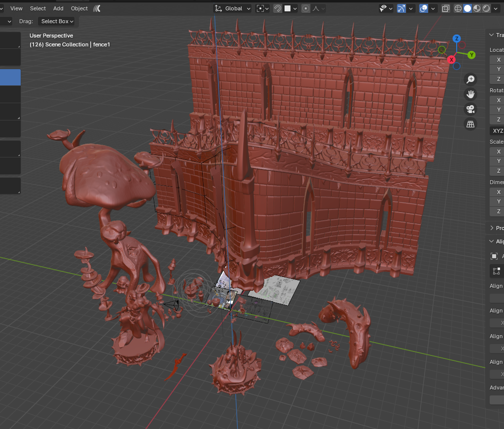Click the Zoom in/out viewport icon
504x429 pixels.
[x=470, y=79]
